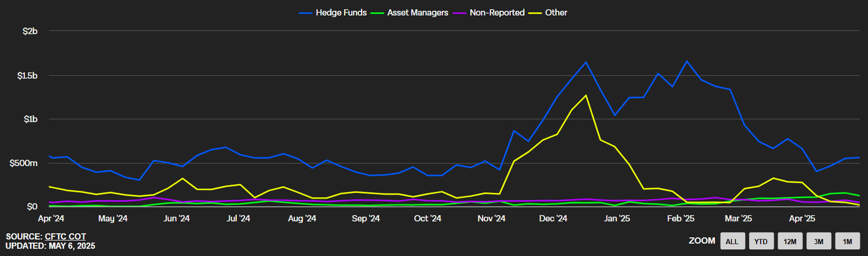Image resolution: width=868 pixels, height=256 pixels.
Task: Click the Apr '25 x-axis label
Action: point(801,218)
